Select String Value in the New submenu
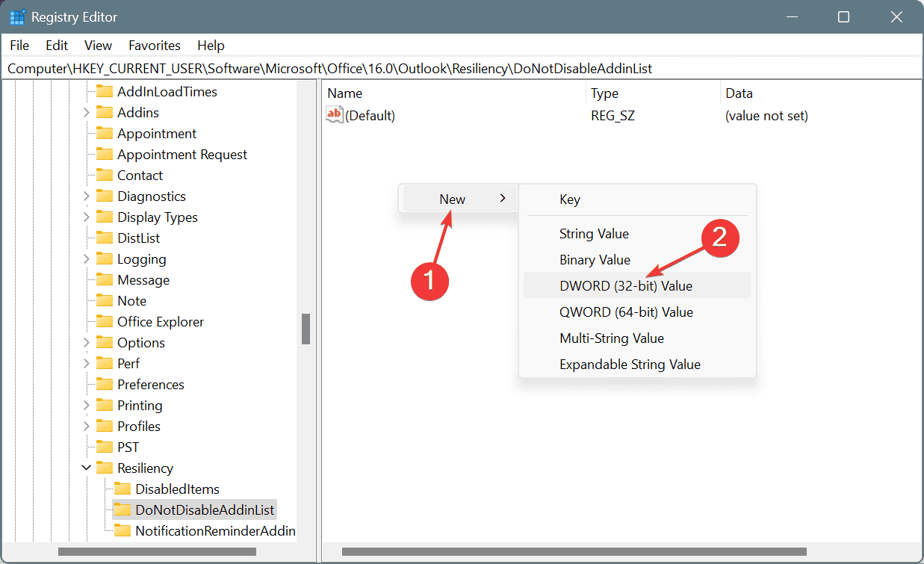This screenshot has width=924, height=564. tap(594, 234)
